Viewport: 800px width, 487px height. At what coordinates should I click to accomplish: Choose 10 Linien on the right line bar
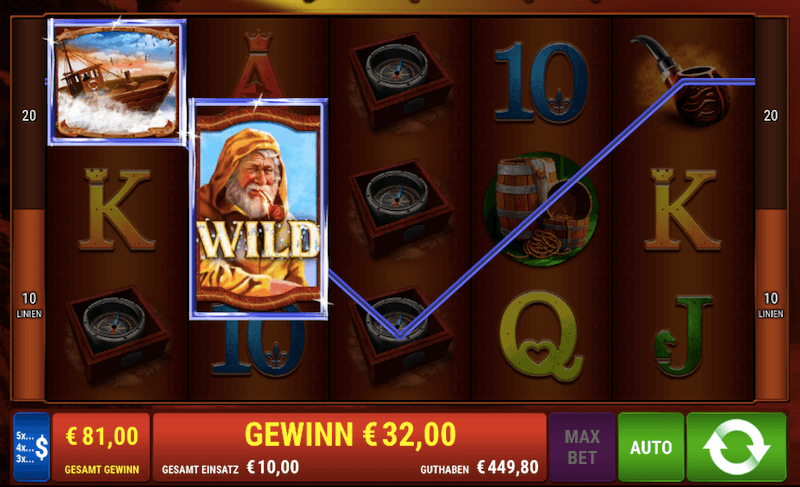click(x=770, y=304)
